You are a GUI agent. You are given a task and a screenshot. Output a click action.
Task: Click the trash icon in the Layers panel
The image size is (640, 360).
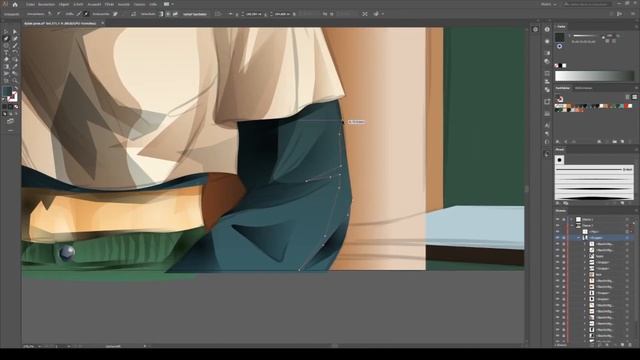click(630, 345)
